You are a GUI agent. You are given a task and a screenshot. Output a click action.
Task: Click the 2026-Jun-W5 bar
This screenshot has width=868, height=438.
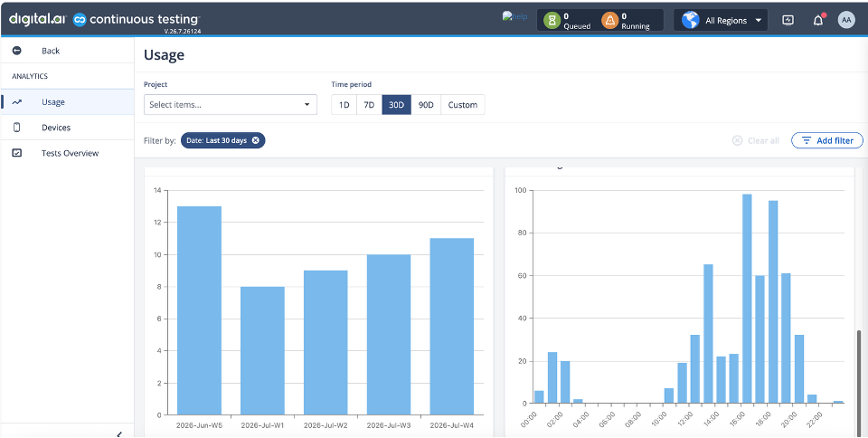pyautogui.click(x=199, y=310)
